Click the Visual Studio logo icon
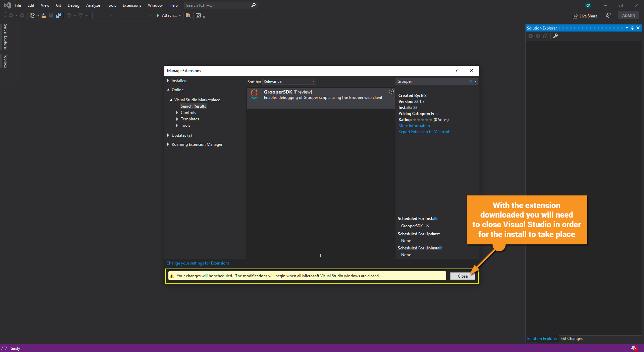The height and width of the screenshot is (352, 644). (7, 5)
